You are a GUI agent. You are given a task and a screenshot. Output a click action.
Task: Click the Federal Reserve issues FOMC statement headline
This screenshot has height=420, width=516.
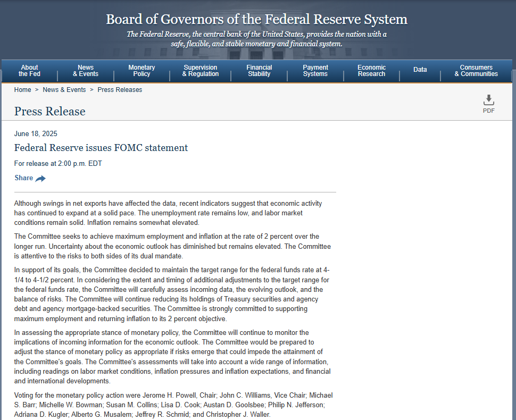pos(101,148)
